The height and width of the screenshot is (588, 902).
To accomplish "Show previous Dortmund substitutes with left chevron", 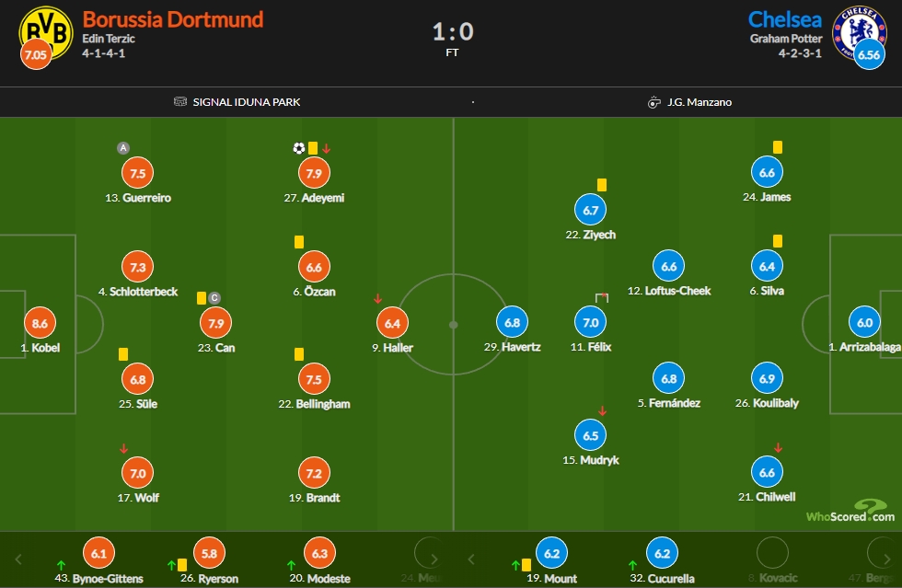I will (x=18, y=559).
